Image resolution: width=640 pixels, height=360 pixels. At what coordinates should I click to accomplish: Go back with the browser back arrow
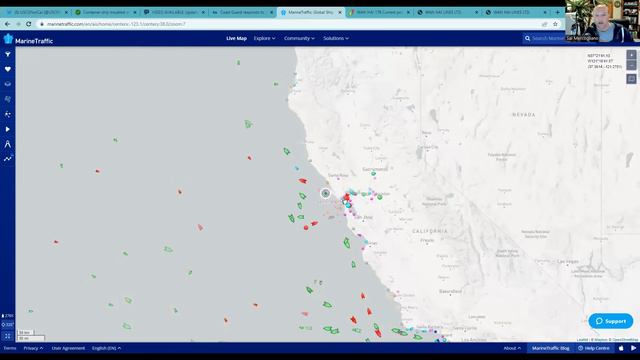(x=7, y=24)
